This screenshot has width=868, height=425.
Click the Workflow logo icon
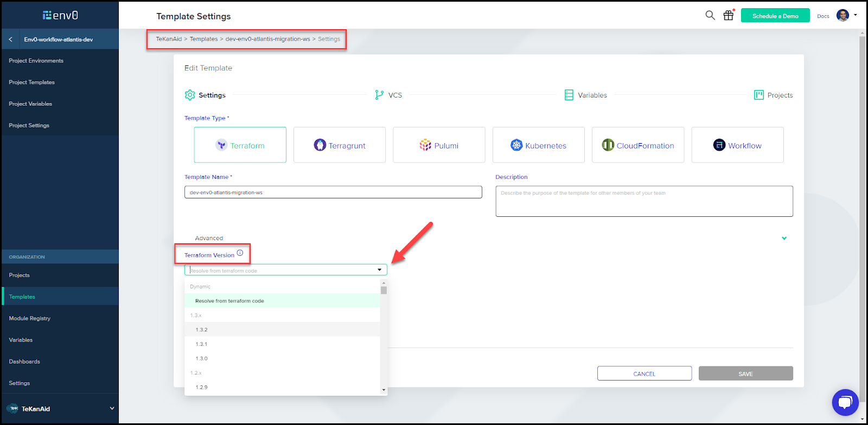[x=719, y=145]
